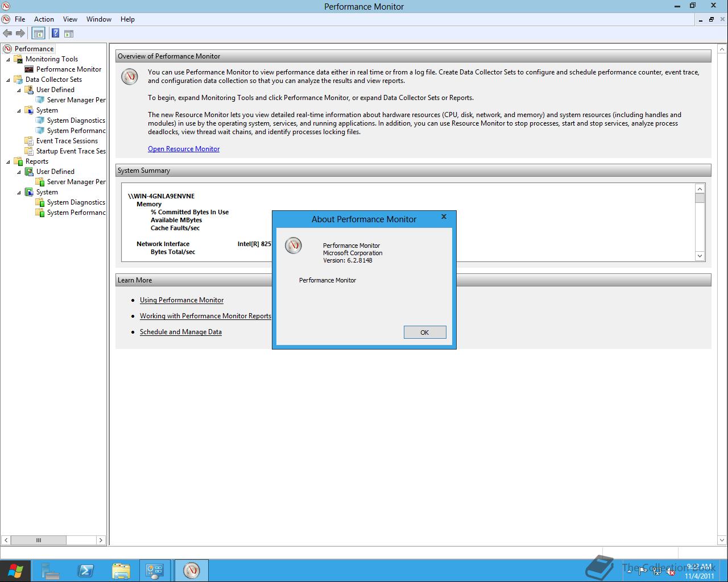
Task: Open the View menu
Action: [70, 19]
